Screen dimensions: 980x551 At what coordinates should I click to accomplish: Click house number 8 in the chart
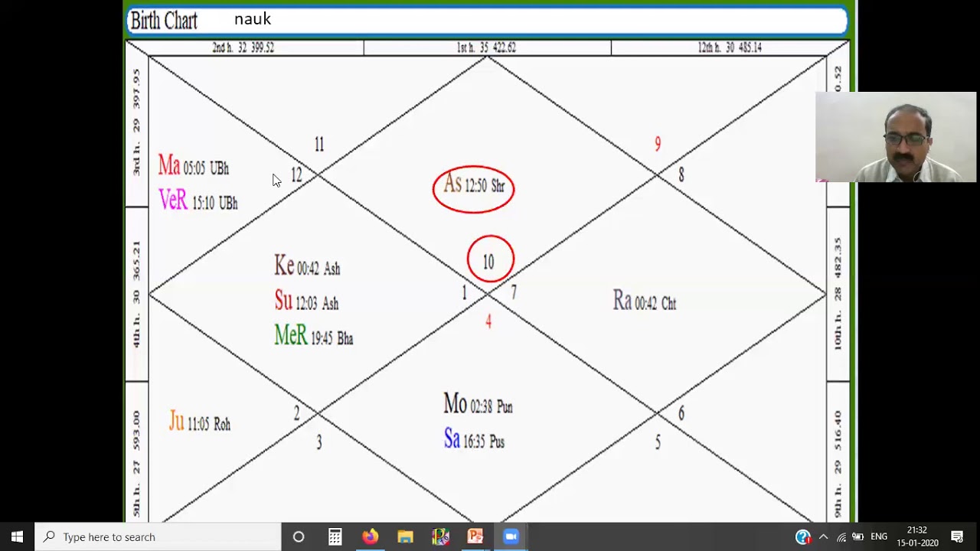click(681, 175)
